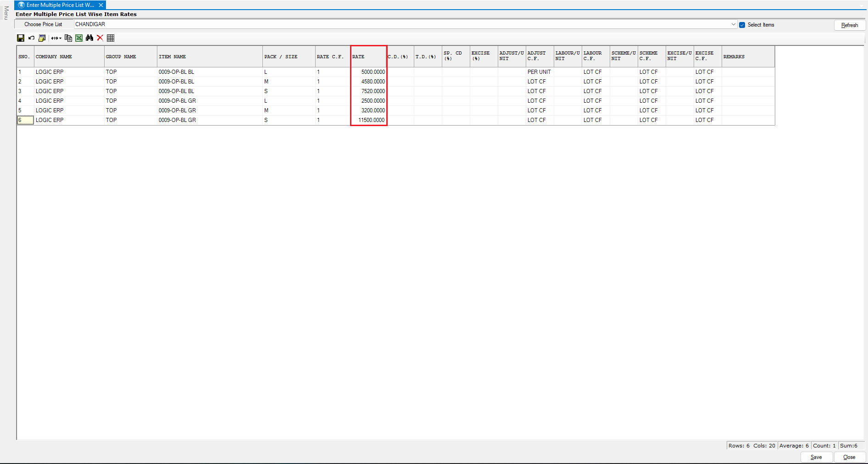Image resolution: width=868 pixels, height=464 pixels.
Task: Click the Close button at bottom right
Action: tap(849, 457)
